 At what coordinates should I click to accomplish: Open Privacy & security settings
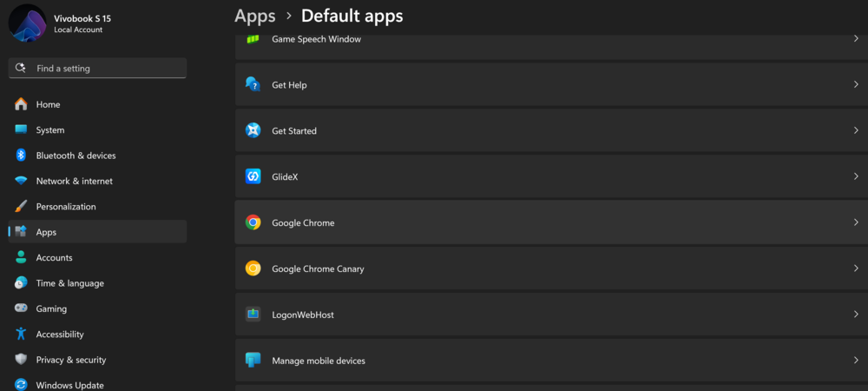97,359
